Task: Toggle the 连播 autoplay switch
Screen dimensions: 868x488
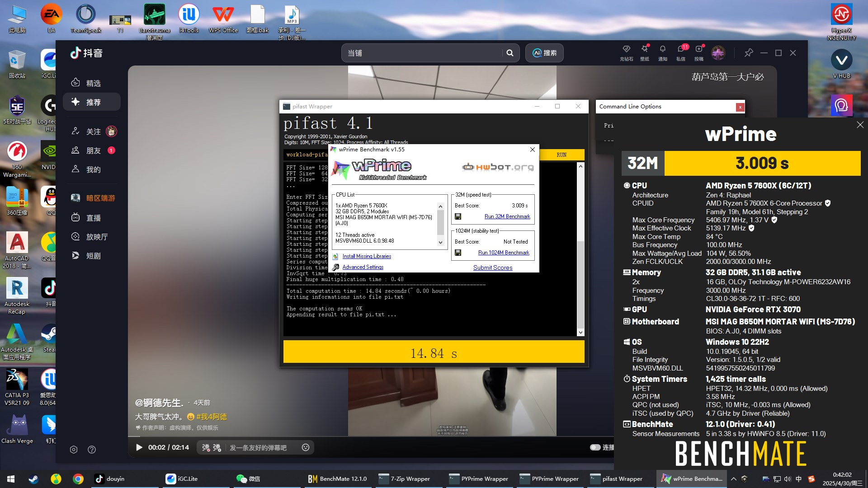Action: coord(595,447)
